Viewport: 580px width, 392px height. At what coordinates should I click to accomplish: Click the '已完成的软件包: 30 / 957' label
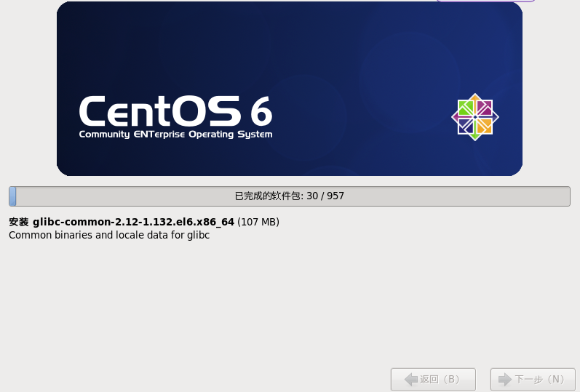[x=290, y=196]
